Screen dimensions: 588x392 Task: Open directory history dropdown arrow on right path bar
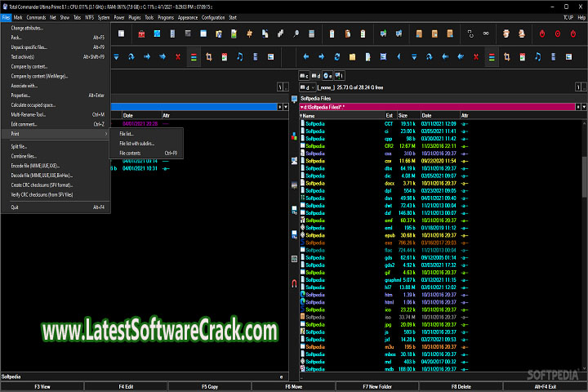click(x=584, y=107)
